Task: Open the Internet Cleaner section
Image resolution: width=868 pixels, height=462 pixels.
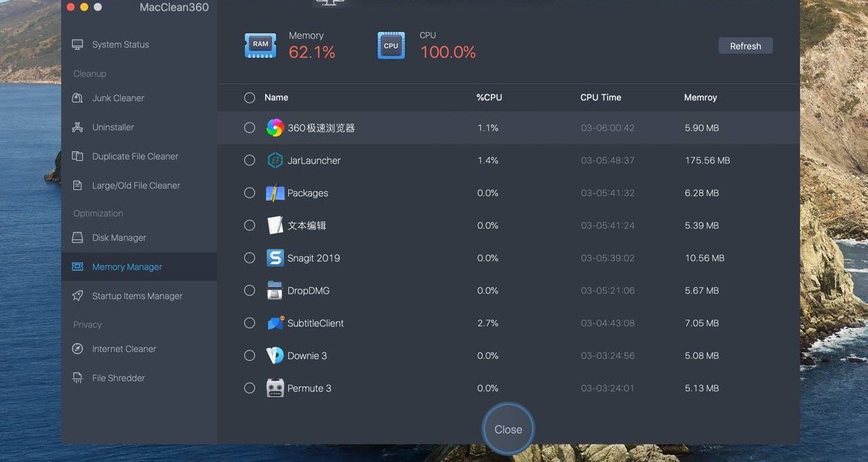Action: click(x=124, y=349)
